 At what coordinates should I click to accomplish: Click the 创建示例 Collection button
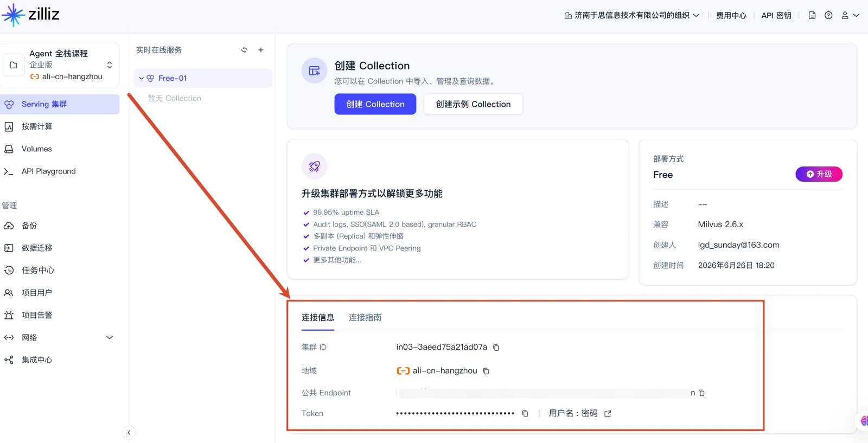point(473,104)
